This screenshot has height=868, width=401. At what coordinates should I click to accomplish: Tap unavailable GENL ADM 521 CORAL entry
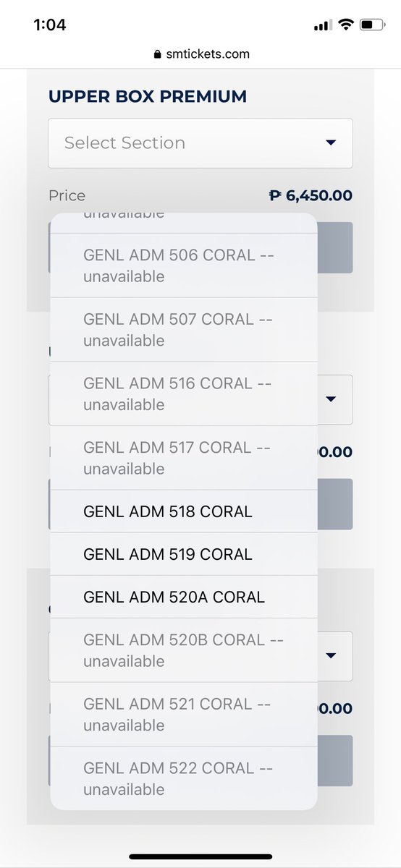(x=183, y=714)
